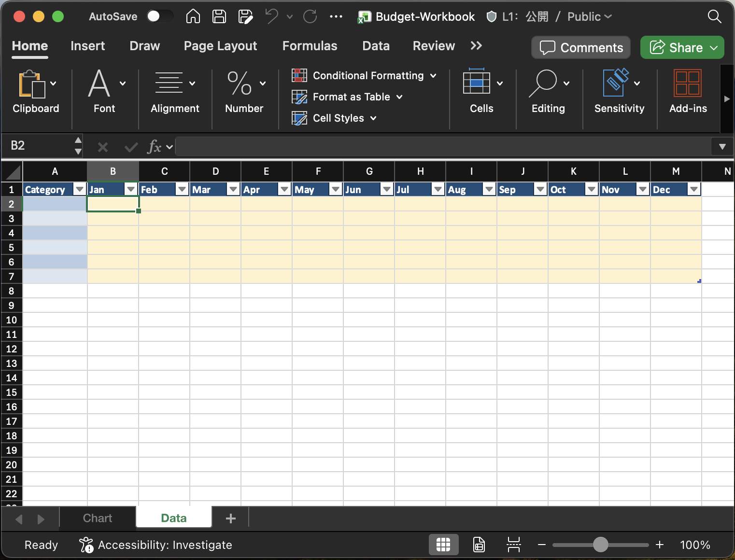Open the Comments pane
Screen dimensions: 735x560
coord(581,47)
